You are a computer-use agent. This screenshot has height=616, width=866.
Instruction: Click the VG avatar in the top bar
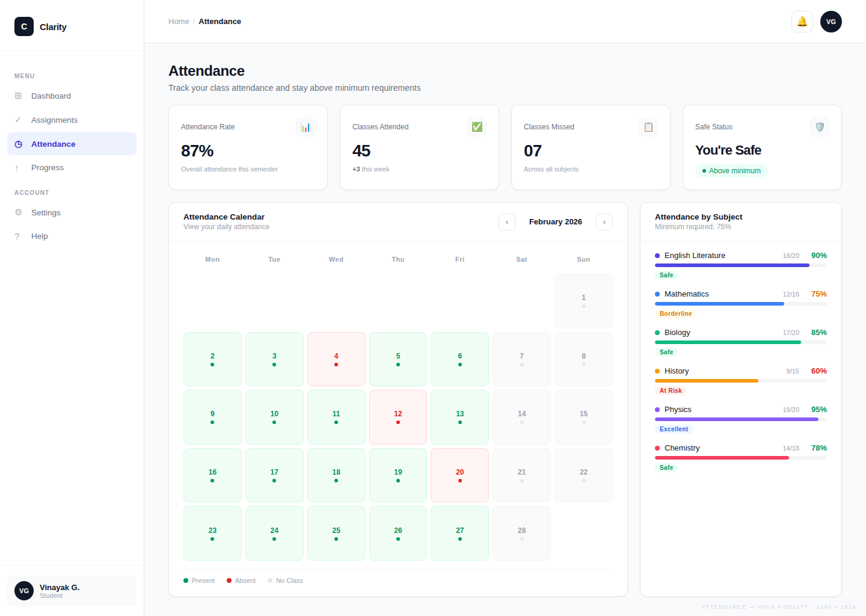[831, 21]
